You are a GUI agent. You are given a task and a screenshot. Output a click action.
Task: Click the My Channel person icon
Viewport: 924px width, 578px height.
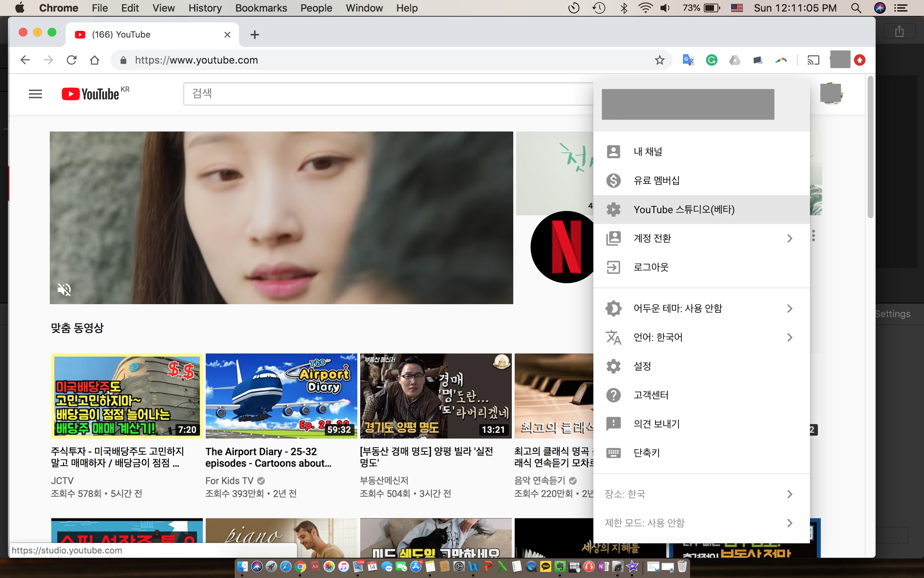(613, 152)
